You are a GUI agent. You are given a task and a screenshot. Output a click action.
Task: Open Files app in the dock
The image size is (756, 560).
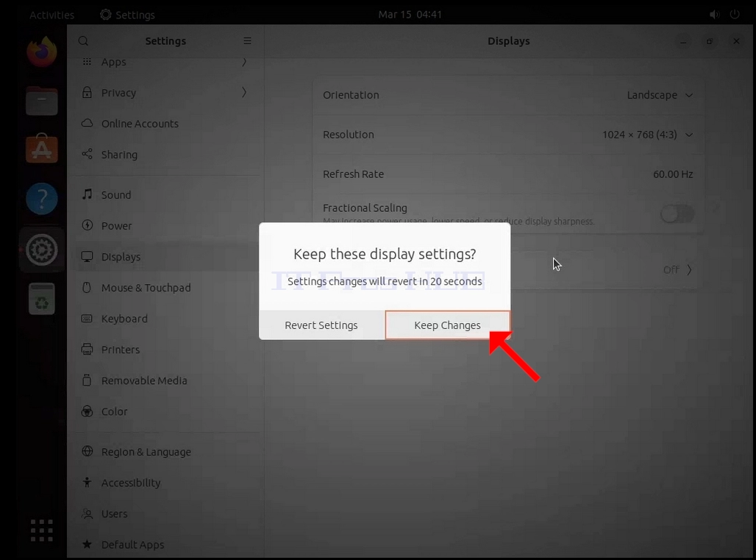coord(42,101)
